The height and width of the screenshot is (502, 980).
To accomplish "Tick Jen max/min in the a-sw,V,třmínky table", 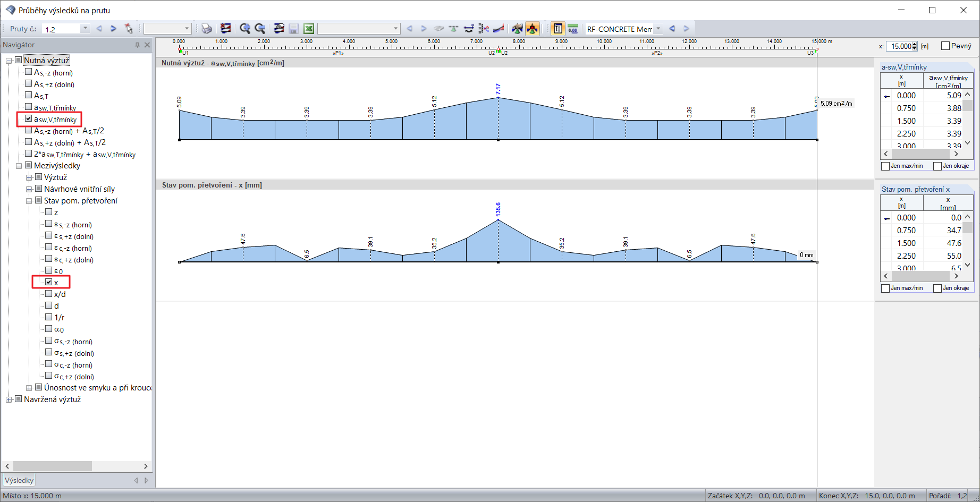I will pyautogui.click(x=885, y=166).
